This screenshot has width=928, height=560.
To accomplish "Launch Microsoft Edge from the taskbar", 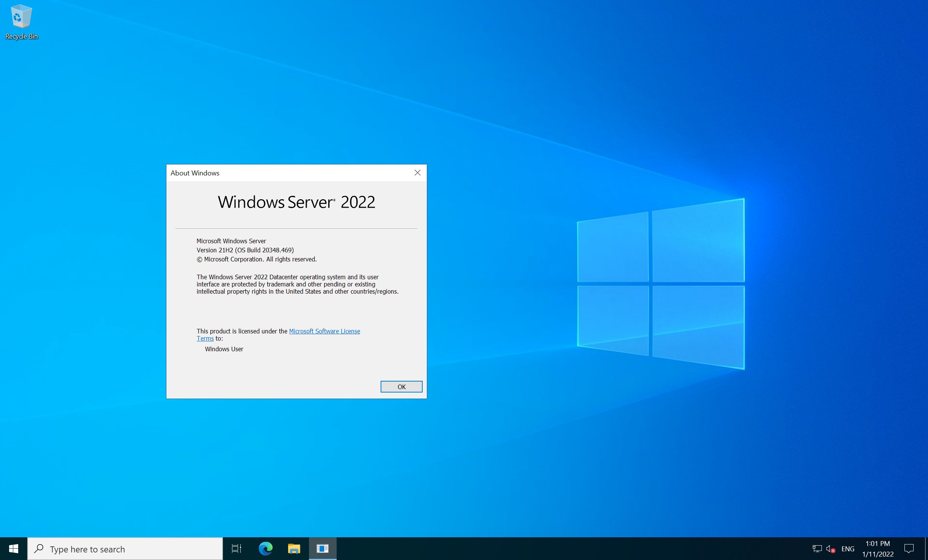I will 265,549.
